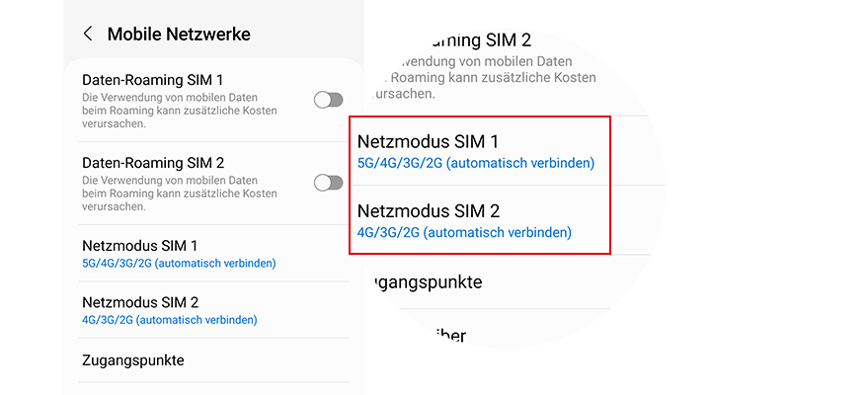The image size is (868, 395).
Task: Click the Mobile Netzwerke page title
Action: tap(179, 35)
